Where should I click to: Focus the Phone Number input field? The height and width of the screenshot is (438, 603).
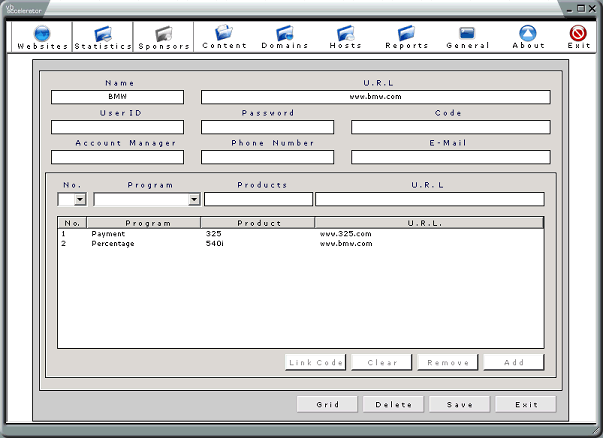[x=267, y=157]
